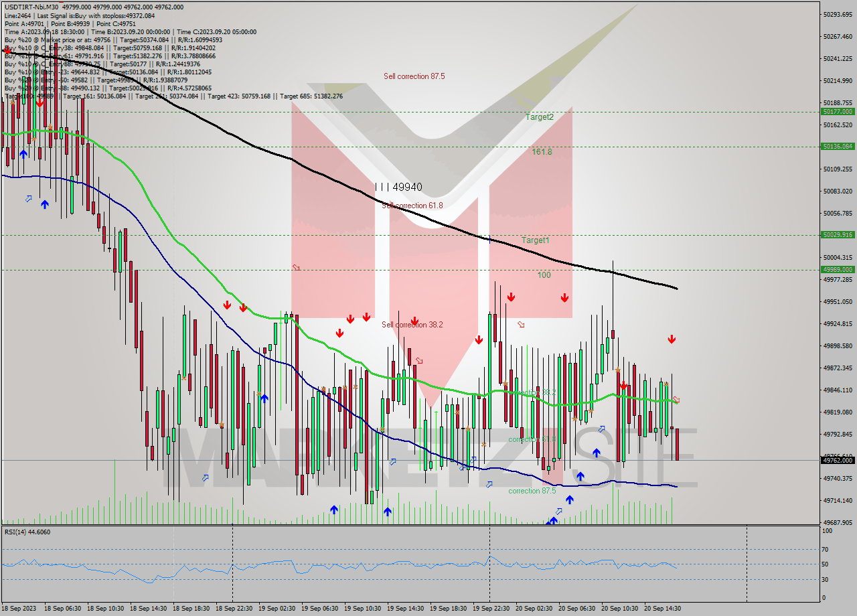Select the green 'correction 87.5' label

tap(532, 491)
